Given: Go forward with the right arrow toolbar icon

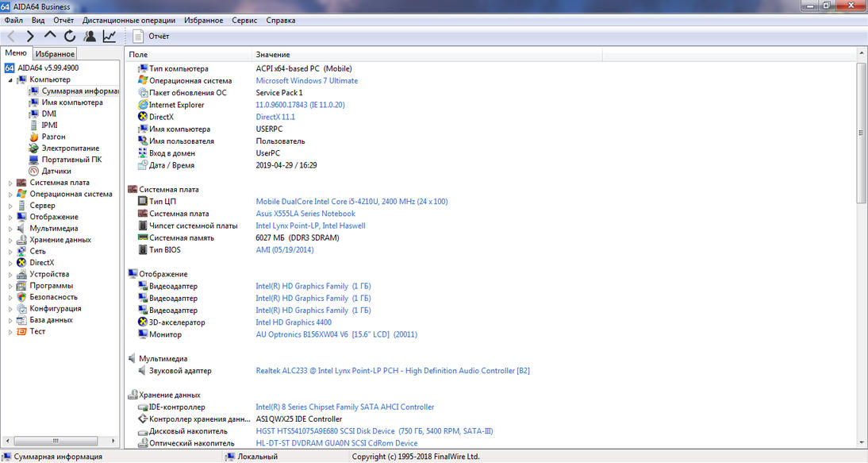Looking at the screenshot, I should coord(30,36).
